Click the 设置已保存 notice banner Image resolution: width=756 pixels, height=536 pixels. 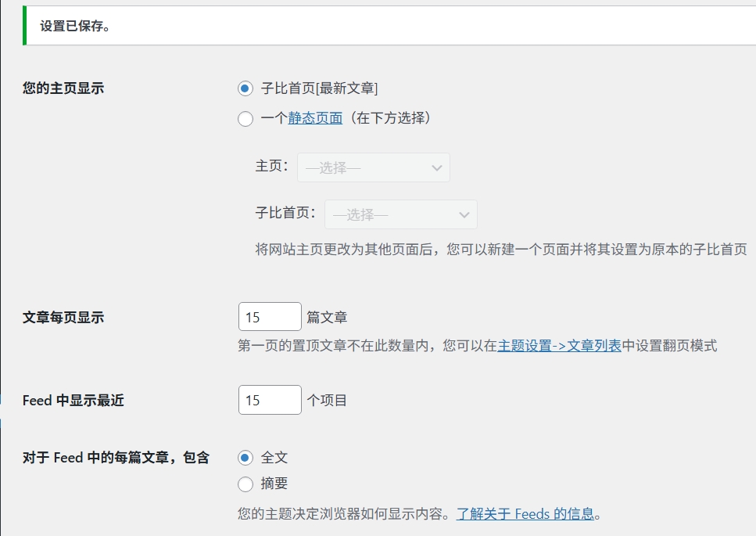coord(75,26)
